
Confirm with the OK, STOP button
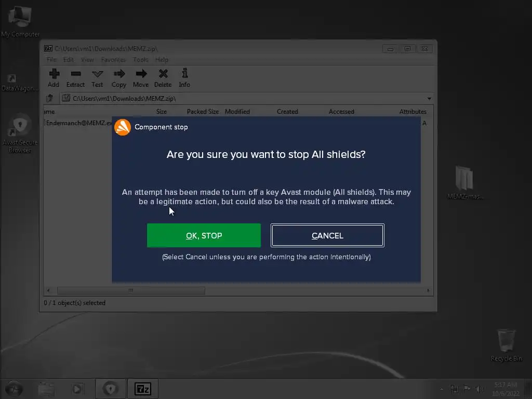(x=204, y=235)
